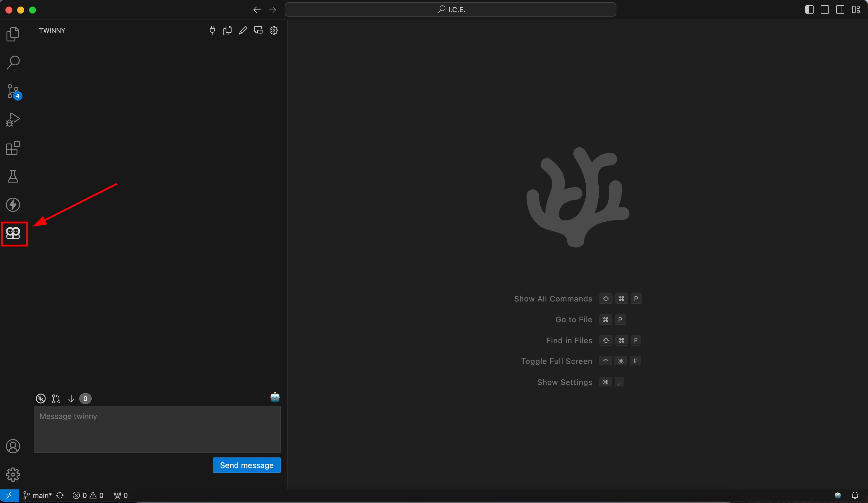This screenshot has width=868, height=503.
Task: Click the twinny robot icon in status bar
Action: click(x=838, y=495)
